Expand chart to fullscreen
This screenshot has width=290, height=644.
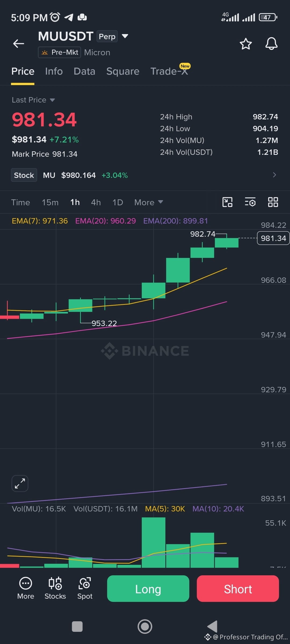pos(20,484)
